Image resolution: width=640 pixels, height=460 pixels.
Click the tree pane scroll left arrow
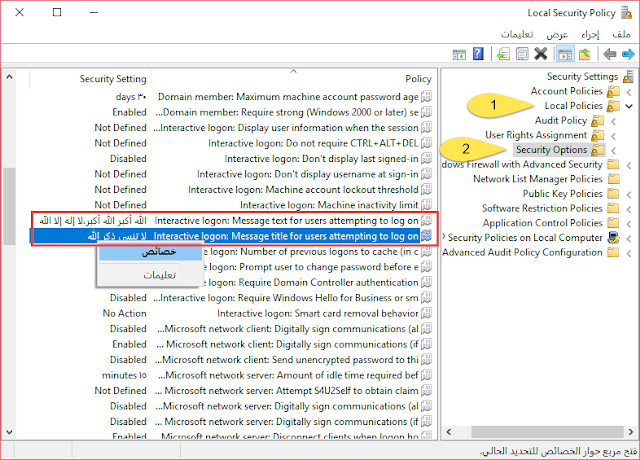[449, 432]
